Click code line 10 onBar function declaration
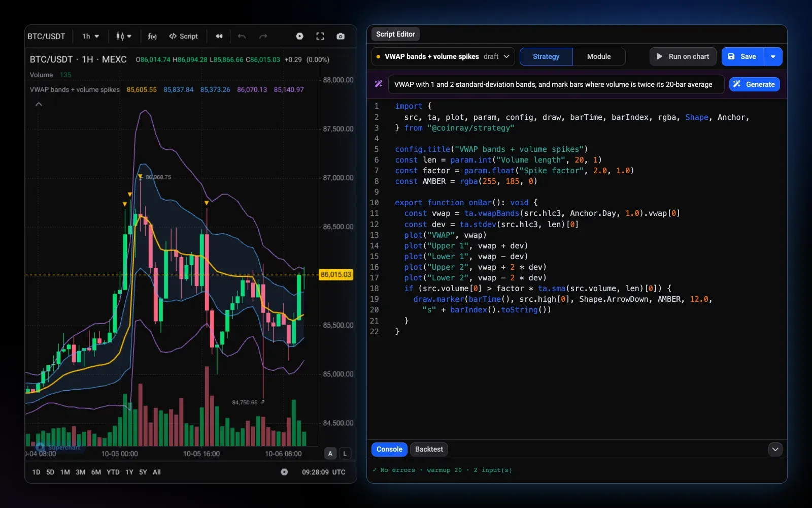This screenshot has height=508, width=812. click(466, 202)
